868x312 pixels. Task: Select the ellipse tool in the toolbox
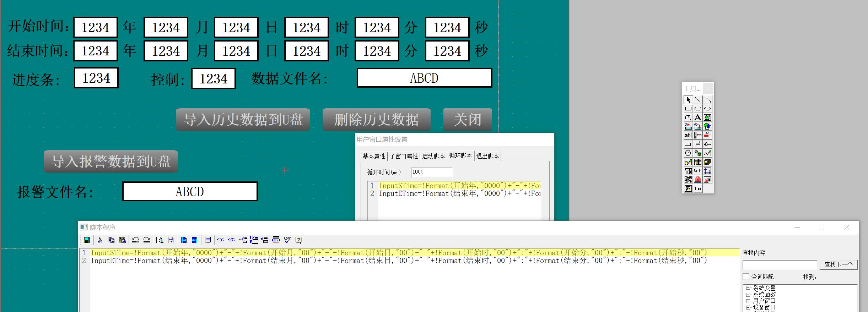707,109
